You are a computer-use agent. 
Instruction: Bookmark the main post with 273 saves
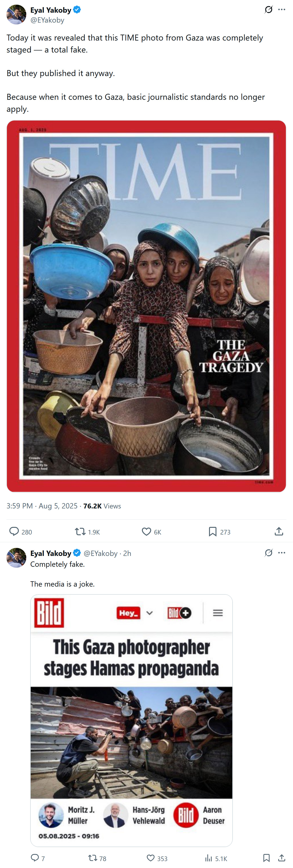tap(212, 531)
